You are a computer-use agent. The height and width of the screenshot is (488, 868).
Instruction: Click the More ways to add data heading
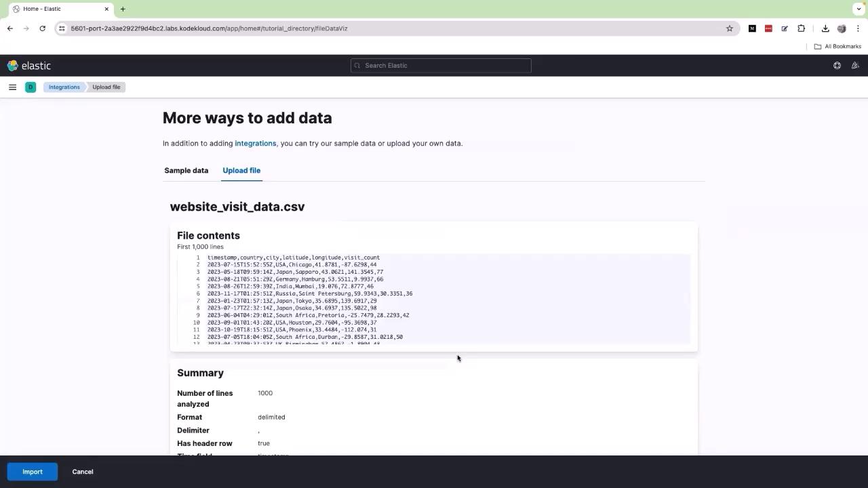click(x=248, y=118)
